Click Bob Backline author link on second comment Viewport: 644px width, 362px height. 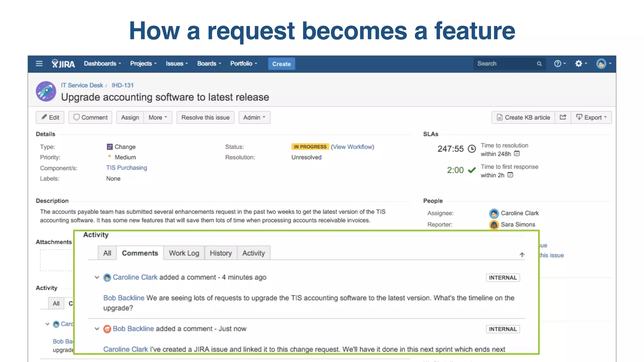point(133,329)
